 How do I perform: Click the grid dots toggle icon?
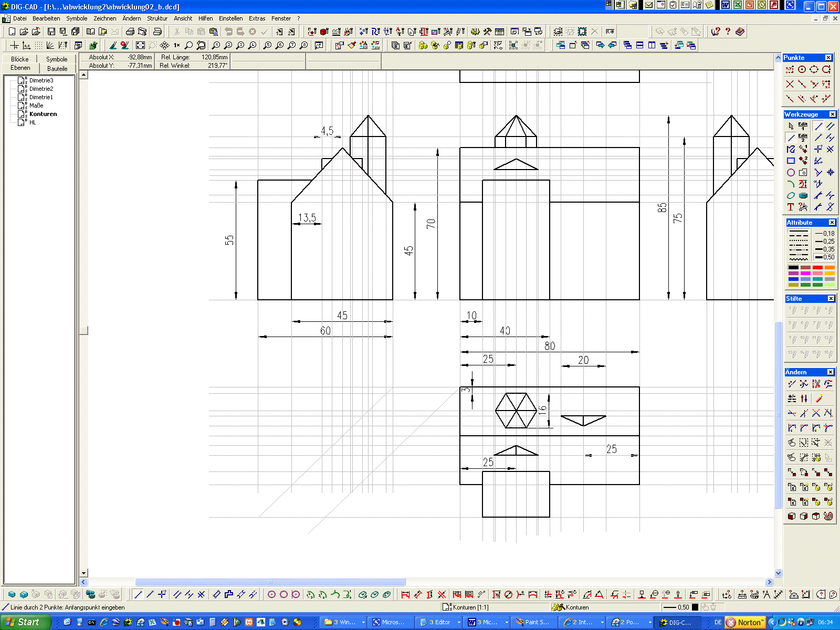click(x=38, y=46)
